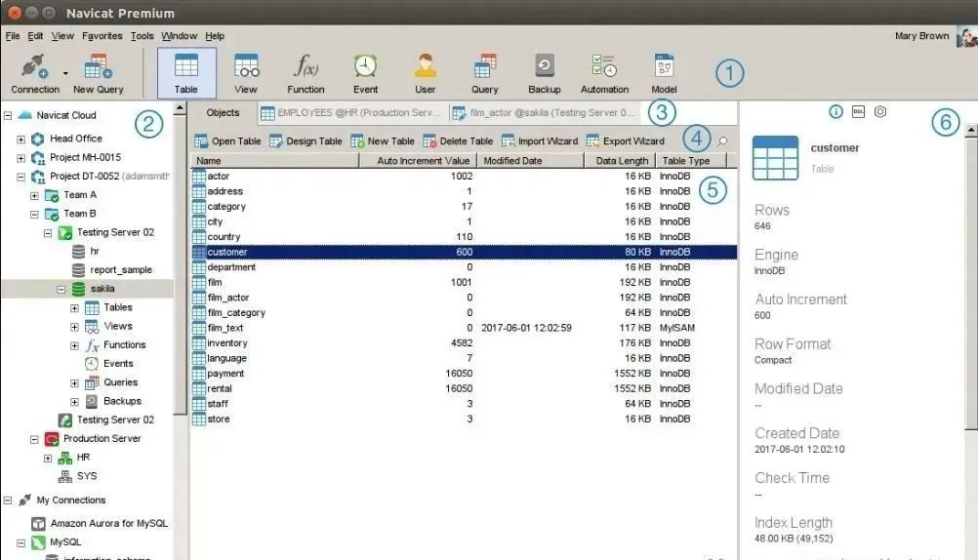The height and width of the screenshot is (560, 978).
Task: Expand the HR schema node
Action: pos(48,458)
